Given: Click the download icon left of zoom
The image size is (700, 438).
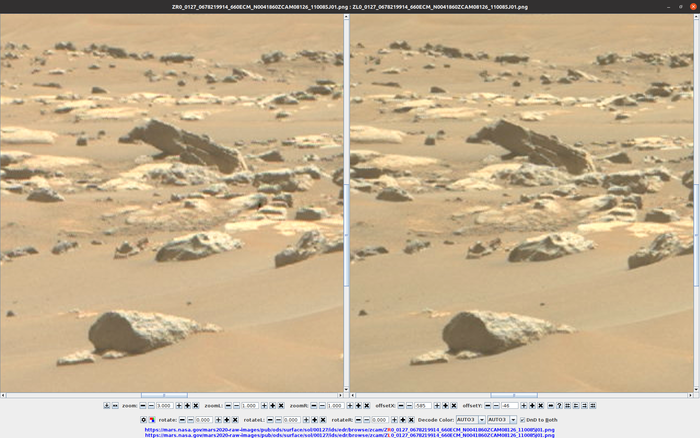Looking at the screenshot, I should coord(107,405).
